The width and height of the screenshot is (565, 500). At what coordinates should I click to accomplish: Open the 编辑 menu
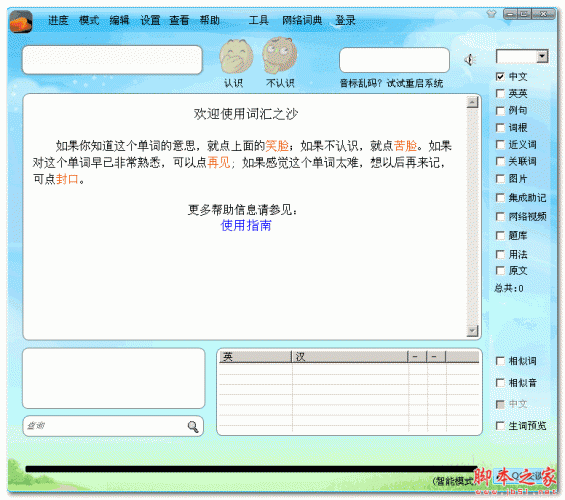pyautogui.click(x=119, y=20)
